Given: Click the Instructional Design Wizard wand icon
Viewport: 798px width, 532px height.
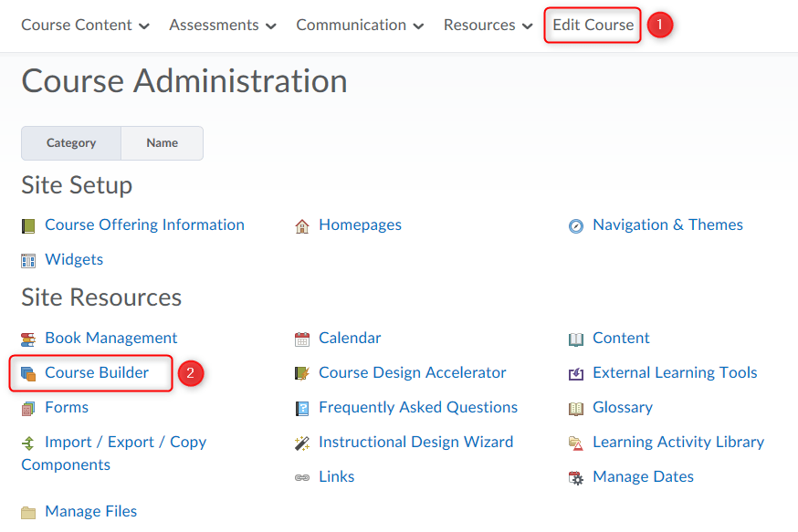Looking at the screenshot, I should 302,443.
